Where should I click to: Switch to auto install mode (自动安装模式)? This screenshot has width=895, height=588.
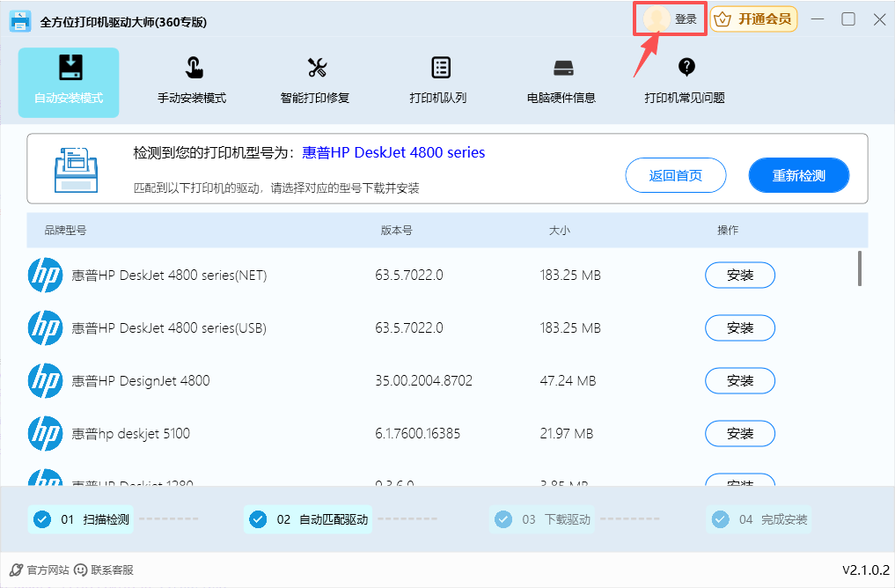pos(69,81)
